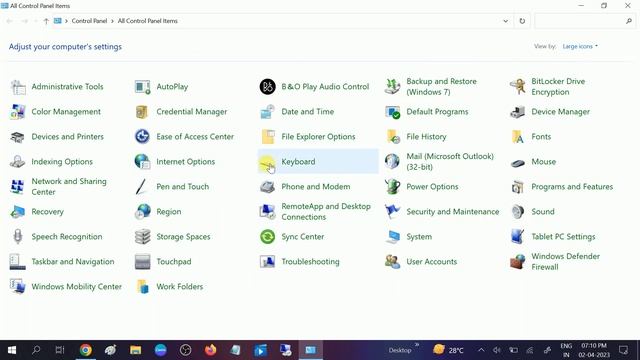Open the Fonts icon
Image resolution: width=640 pixels, height=360 pixels.
[x=518, y=137]
